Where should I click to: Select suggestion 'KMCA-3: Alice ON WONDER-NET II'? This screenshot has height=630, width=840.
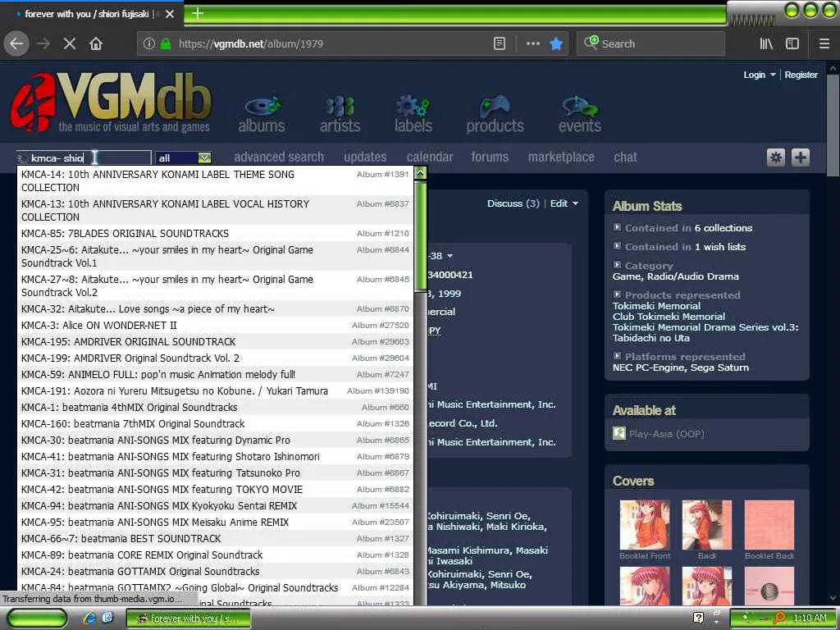216,325
